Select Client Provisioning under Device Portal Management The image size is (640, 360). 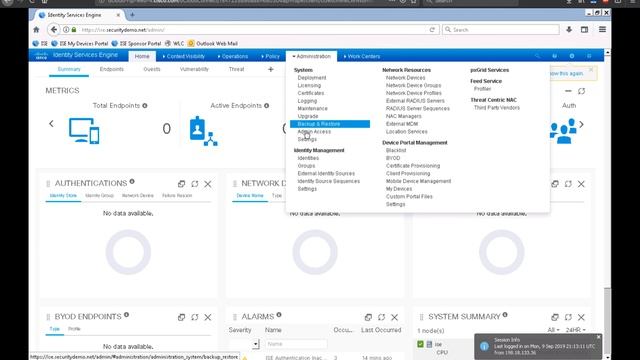tap(408, 173)
